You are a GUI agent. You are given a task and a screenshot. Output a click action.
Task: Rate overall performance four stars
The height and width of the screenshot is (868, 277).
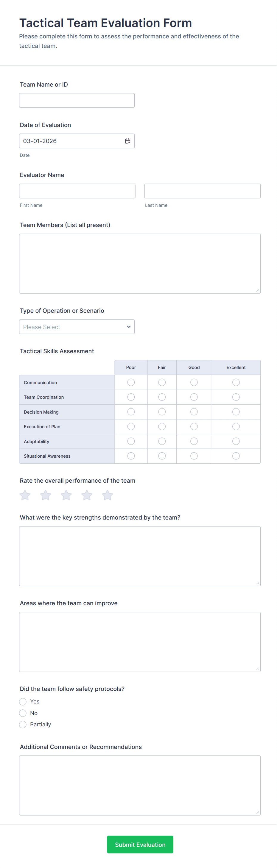coord(87,495)
